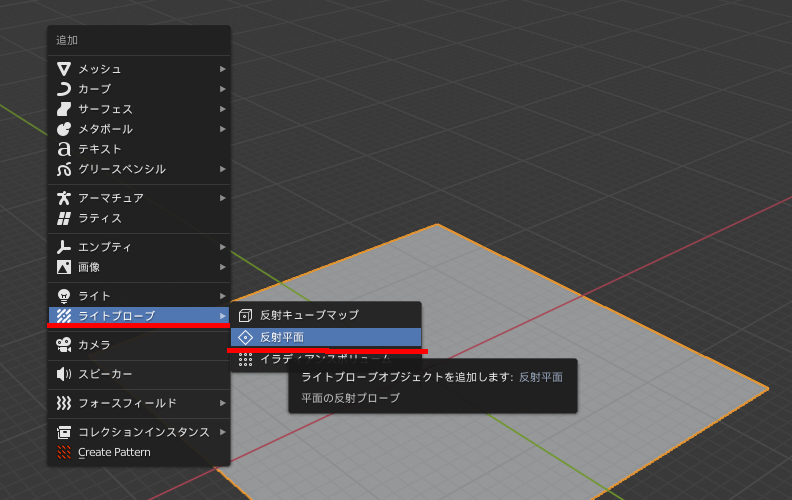This screenshot has width=792, height=500.
Task: Open the 画像 menu label
Action: click(89, 267)
